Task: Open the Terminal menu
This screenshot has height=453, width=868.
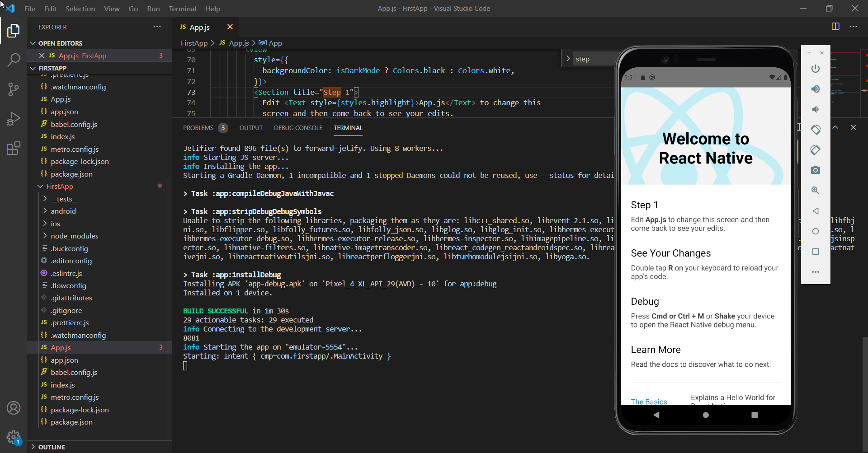Action: click(182, 9)
